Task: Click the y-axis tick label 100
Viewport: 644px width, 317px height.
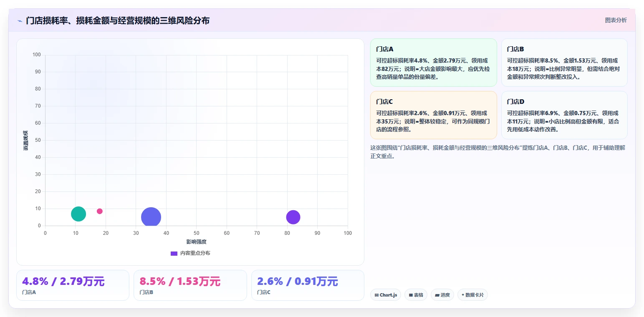Action: pyautogui.click(x=37, y=55)
